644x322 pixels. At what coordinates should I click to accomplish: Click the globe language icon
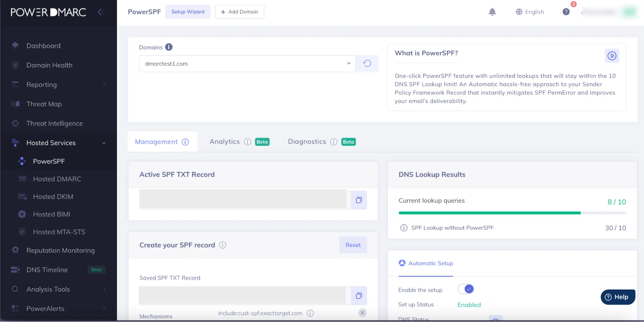pyautogui.click(x=519, y=12)
